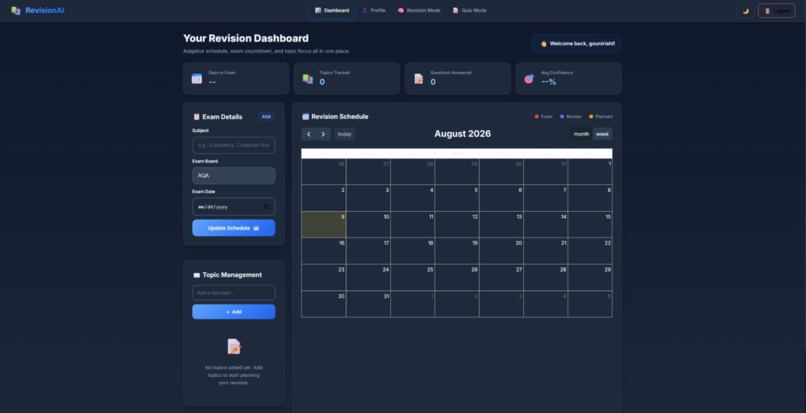
Task: Focus the Add a new topic field
Action: point(234,293)
